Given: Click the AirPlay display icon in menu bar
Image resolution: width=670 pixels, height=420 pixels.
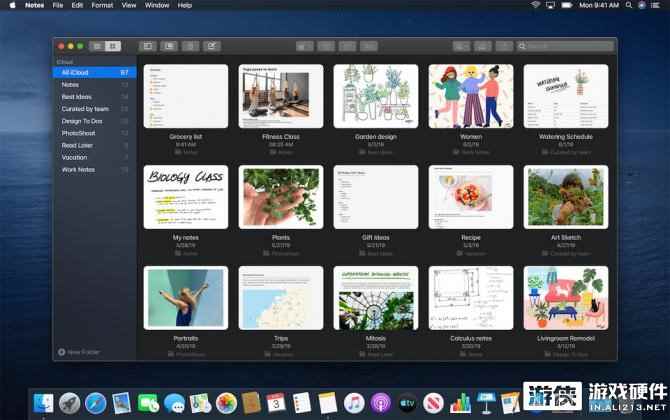Looking at the screenshot, I should tap(550, 5).
